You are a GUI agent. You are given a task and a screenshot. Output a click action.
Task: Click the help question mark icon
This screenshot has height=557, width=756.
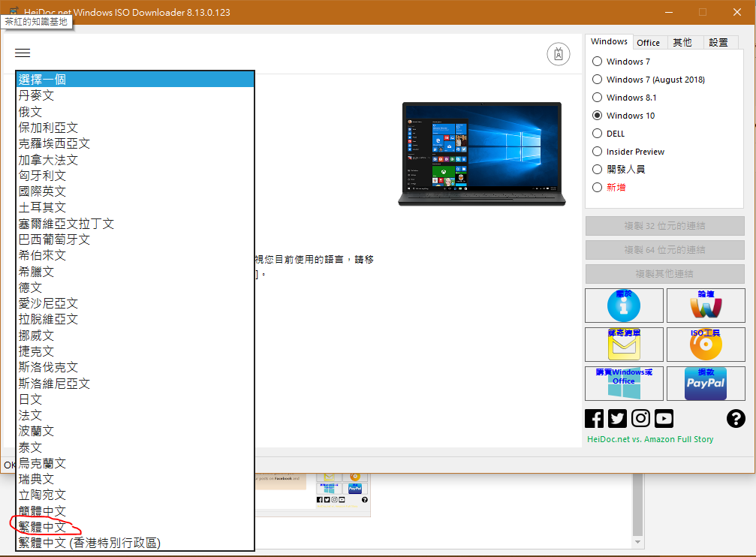click(x=736, y=419)
